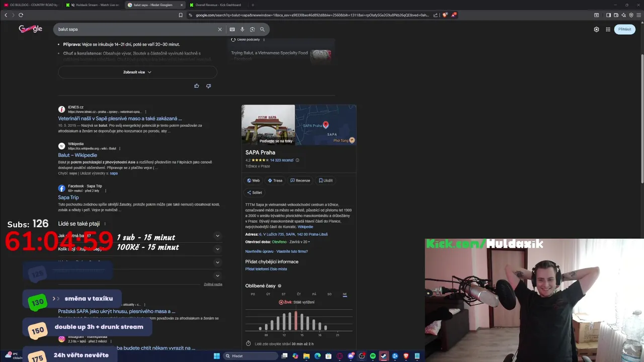Viewport: 644px width, 362px height.
Task: Open Google Lens image search
Action: point(252,29)
